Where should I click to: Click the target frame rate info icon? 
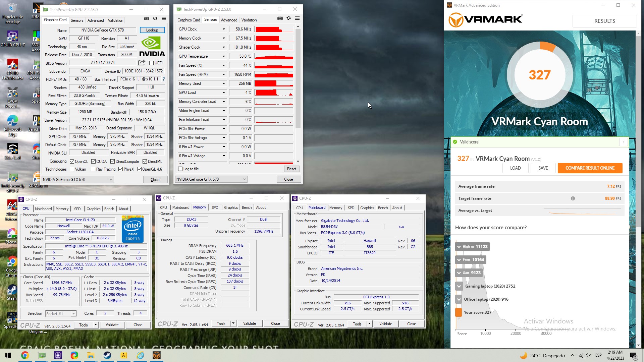click(573, 198)
